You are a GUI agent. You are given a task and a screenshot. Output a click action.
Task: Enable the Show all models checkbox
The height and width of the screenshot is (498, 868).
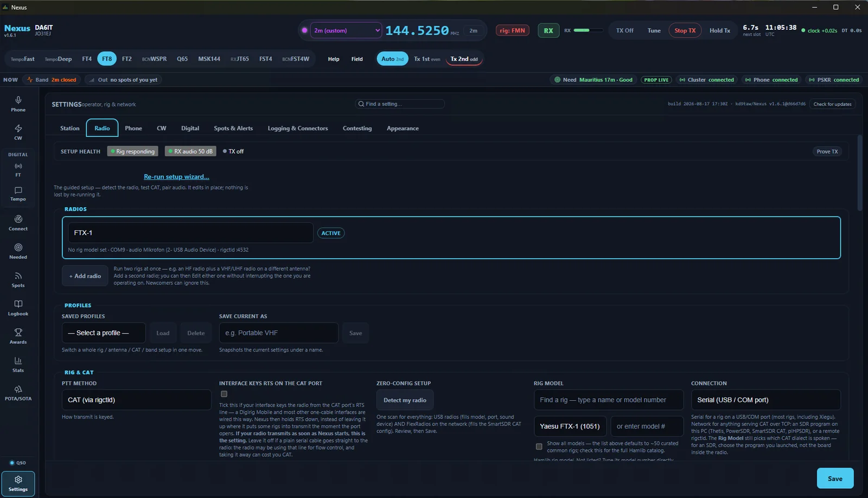pos(539,446)
